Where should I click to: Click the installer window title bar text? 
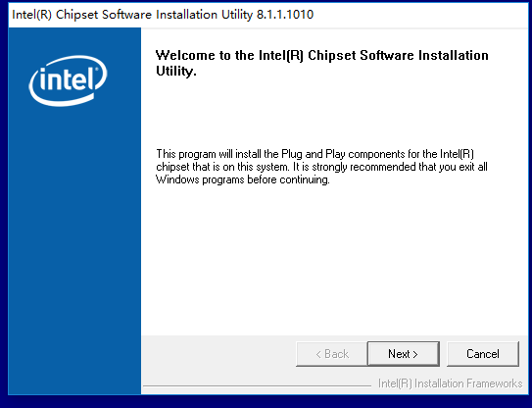(x=163, y=15)
